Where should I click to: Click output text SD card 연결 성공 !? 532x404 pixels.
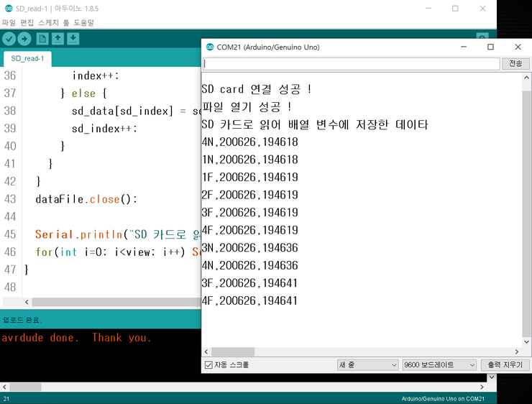pos(257,89)
